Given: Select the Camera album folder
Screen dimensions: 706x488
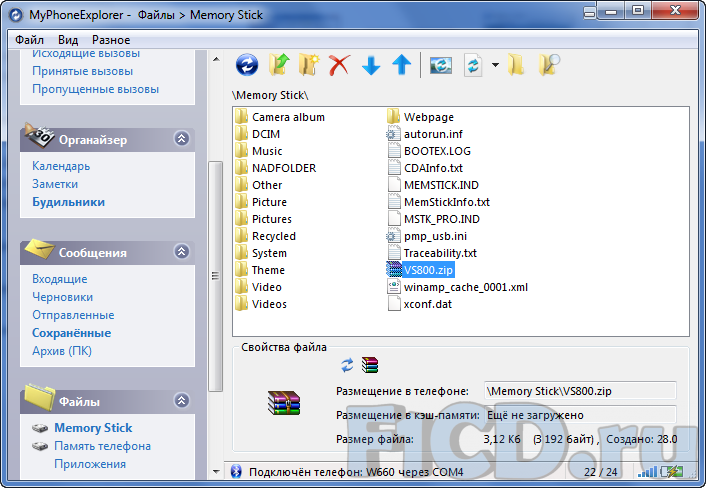Looking at the screenshot, I should tap(280, 117).
